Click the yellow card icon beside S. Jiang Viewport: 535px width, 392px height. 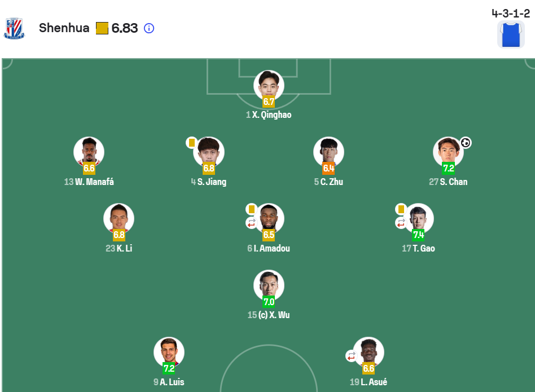click(192, 143)
